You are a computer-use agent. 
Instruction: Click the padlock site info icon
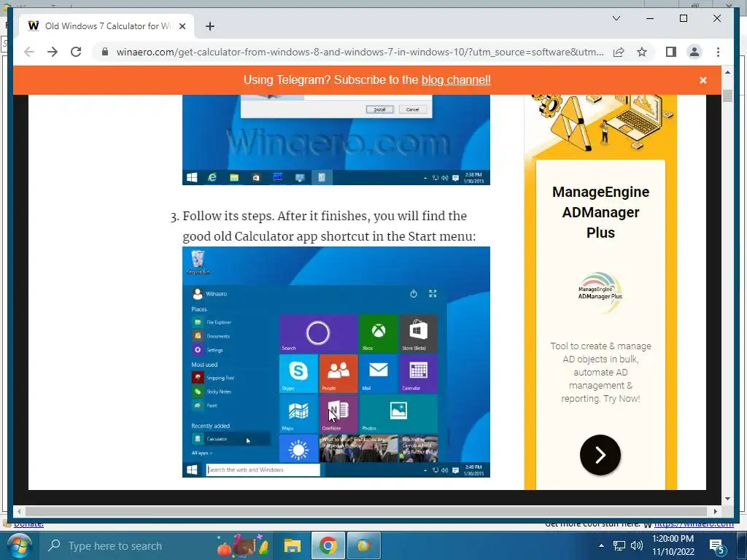tap(105, 52)
